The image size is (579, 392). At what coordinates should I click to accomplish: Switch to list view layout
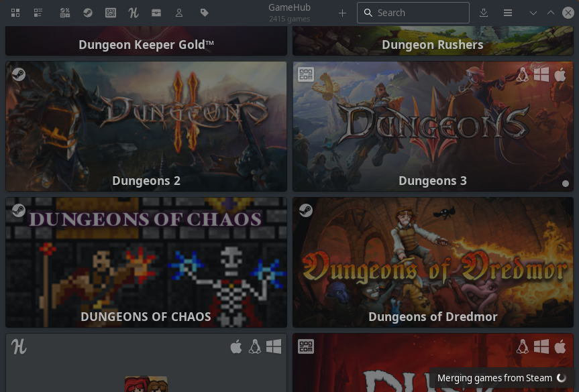click(38, 13)
